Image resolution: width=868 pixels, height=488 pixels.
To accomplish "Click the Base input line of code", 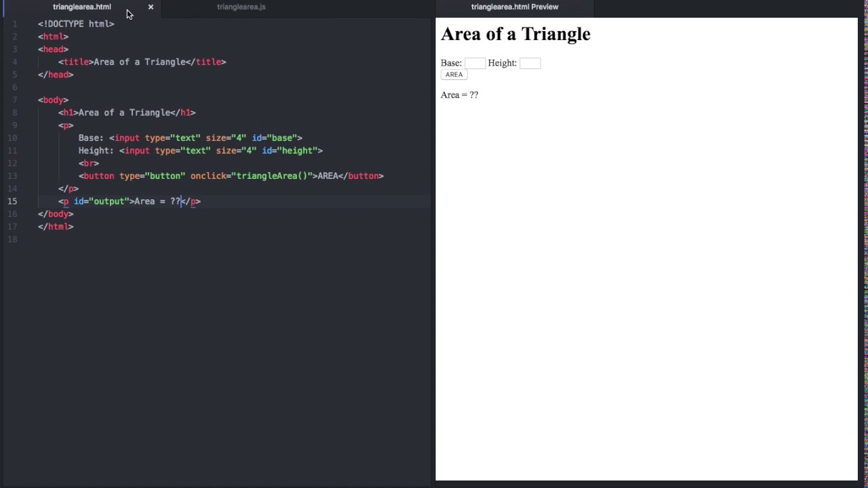I will [191, 138].
